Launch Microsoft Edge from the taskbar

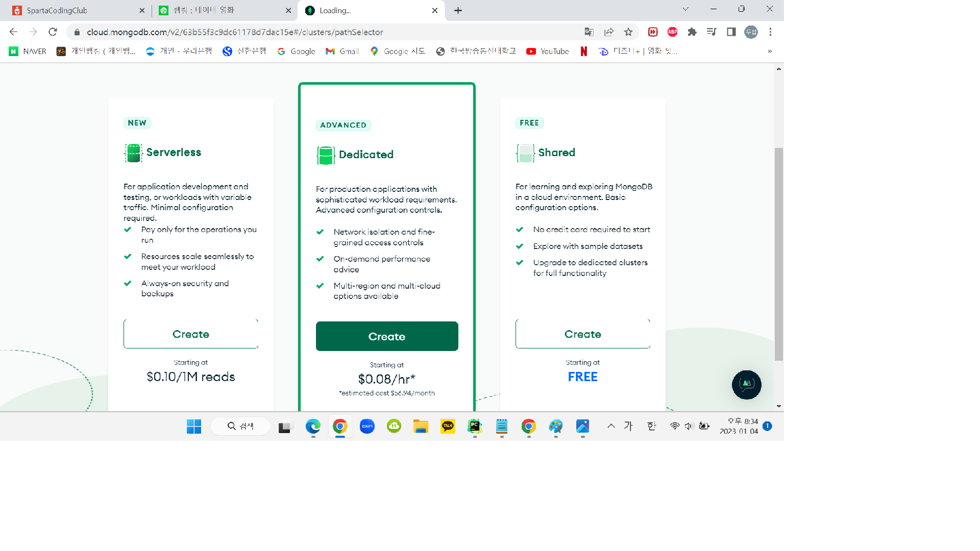(x=313, y=427)
